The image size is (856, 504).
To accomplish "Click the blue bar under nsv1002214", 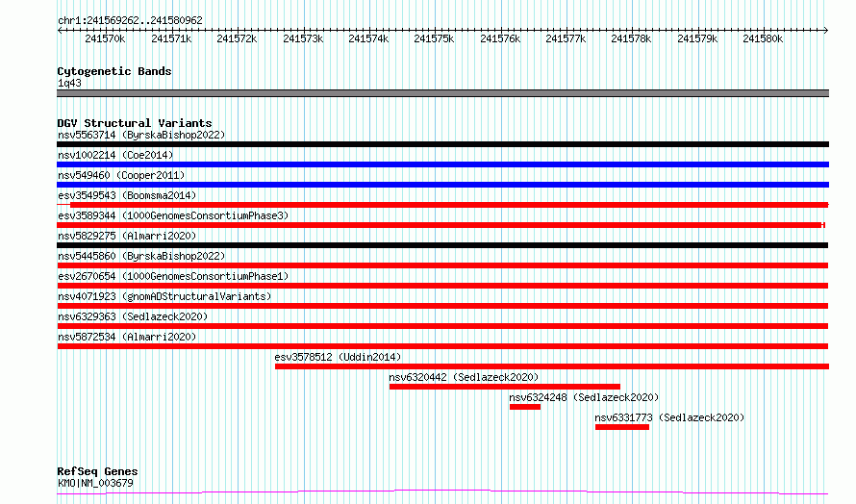I will (442, 164).
